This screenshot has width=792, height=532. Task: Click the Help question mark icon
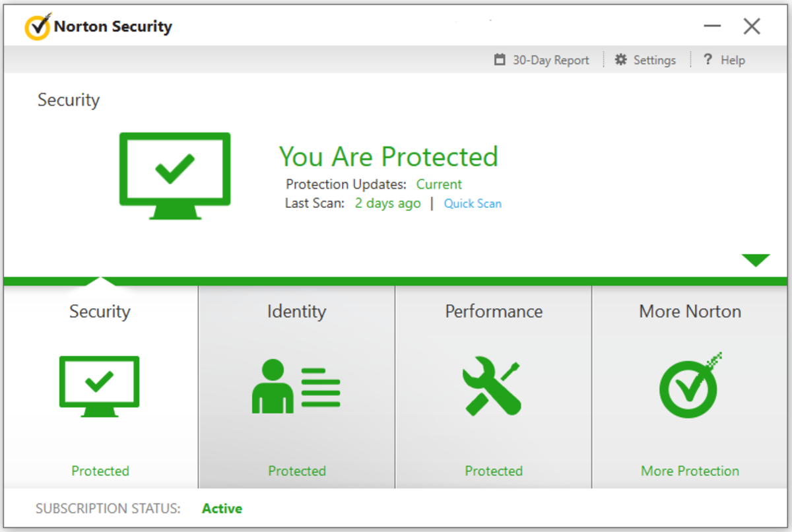[707, 59]
